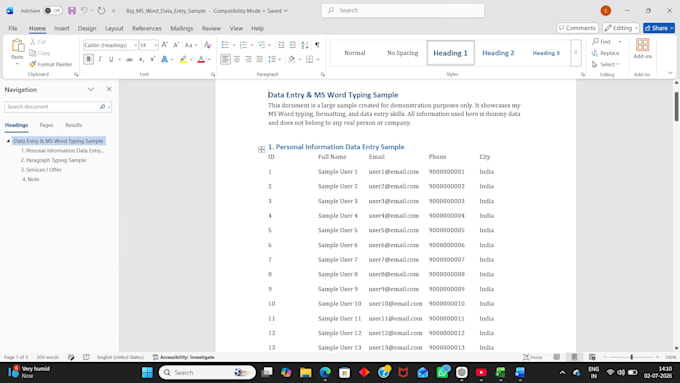
Task: Undo the last action
Action: click(x=85, y=10)
